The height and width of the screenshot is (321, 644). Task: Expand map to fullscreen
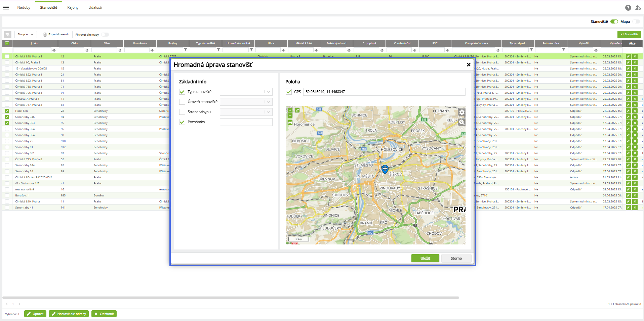pyautogui.click(x=297, y=110)
